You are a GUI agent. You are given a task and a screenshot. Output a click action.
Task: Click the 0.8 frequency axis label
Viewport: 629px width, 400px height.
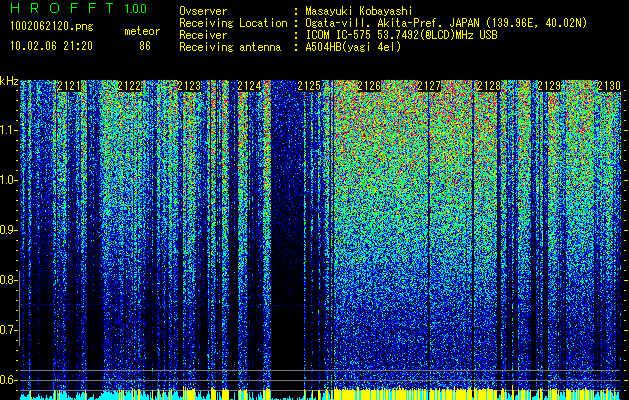click(x=8, y=280)
